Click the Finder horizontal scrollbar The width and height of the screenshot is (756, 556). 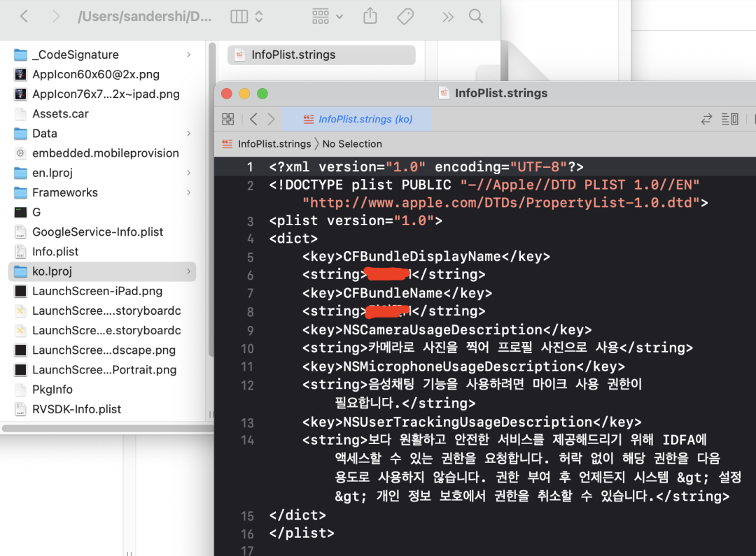(x=108, y=428)
